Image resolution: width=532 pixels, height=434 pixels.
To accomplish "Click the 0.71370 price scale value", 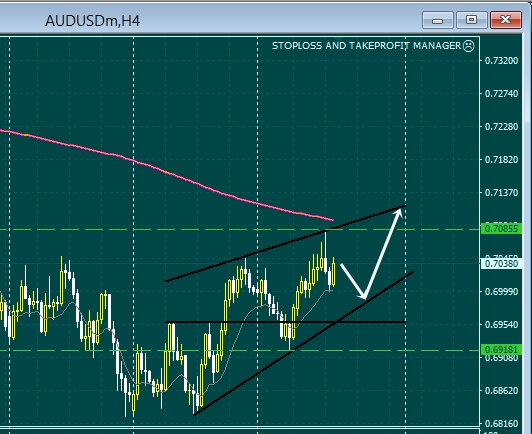I will (x=501, y=192).
